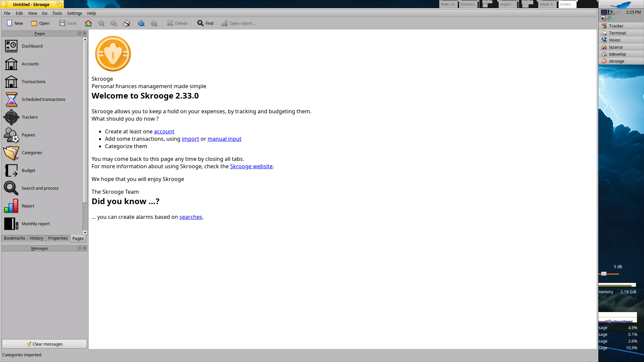Open the Budget page
Viewport: 644px width, 362px height.
click(42, 170)
